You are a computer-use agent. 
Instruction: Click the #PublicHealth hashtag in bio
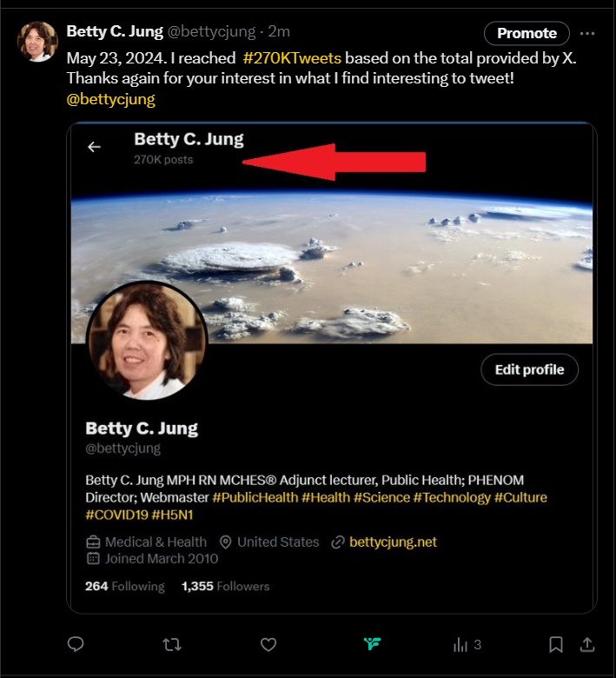(255, 497)
